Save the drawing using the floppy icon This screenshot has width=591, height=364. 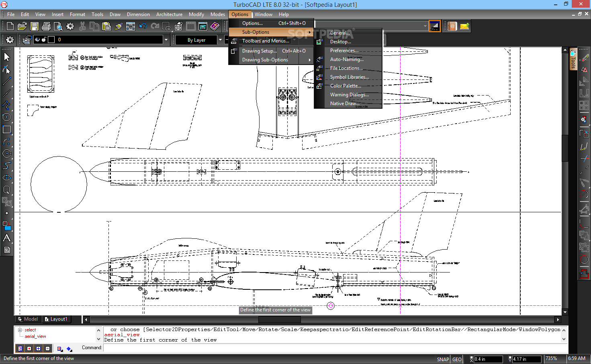(x=34, y=26)
